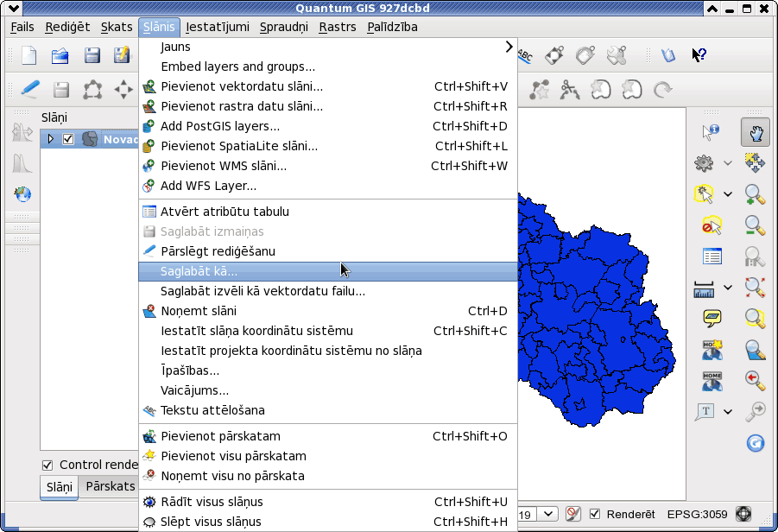778x532 pixels.
Task: Activate the Pan Map hand tool
Action: 756,132
